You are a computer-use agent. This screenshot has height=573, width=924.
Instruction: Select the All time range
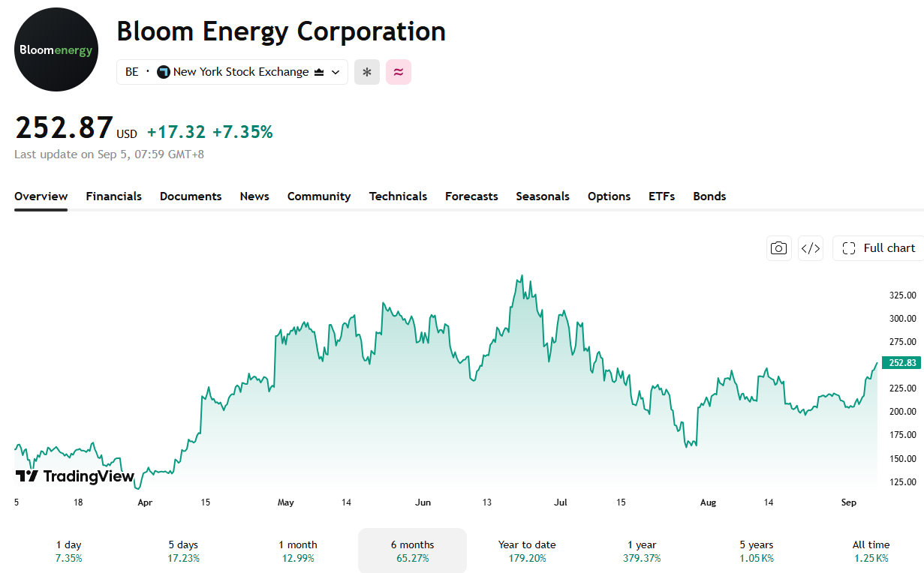(x=871, y=551)
